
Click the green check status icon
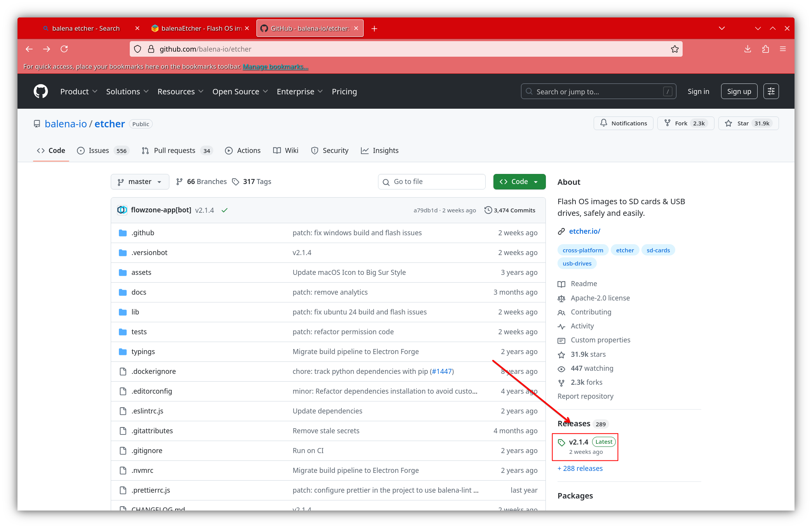coord(225,210)
